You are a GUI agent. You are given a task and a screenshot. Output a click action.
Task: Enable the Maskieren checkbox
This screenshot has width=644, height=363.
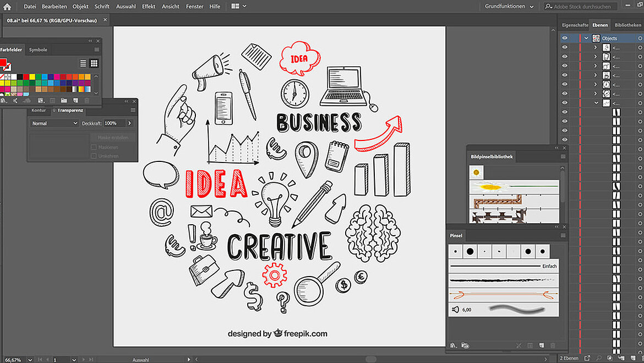click(94, 148)
